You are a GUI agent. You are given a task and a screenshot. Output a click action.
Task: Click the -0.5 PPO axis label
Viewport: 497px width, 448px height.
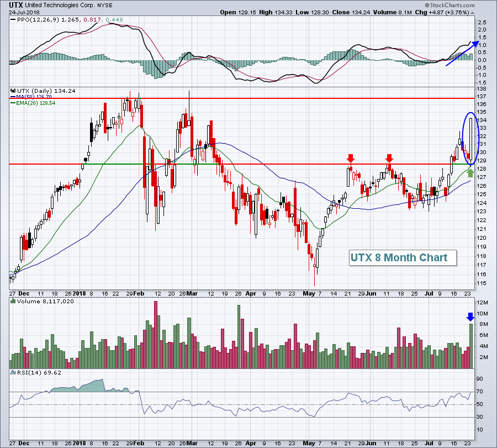pyautogui.click(x=481, y=67)
